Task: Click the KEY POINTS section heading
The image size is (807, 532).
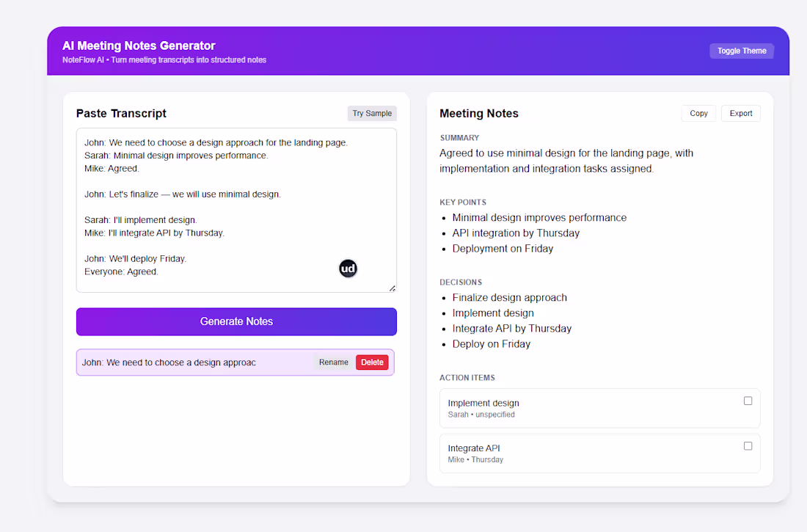Action: tap(463, 202)
